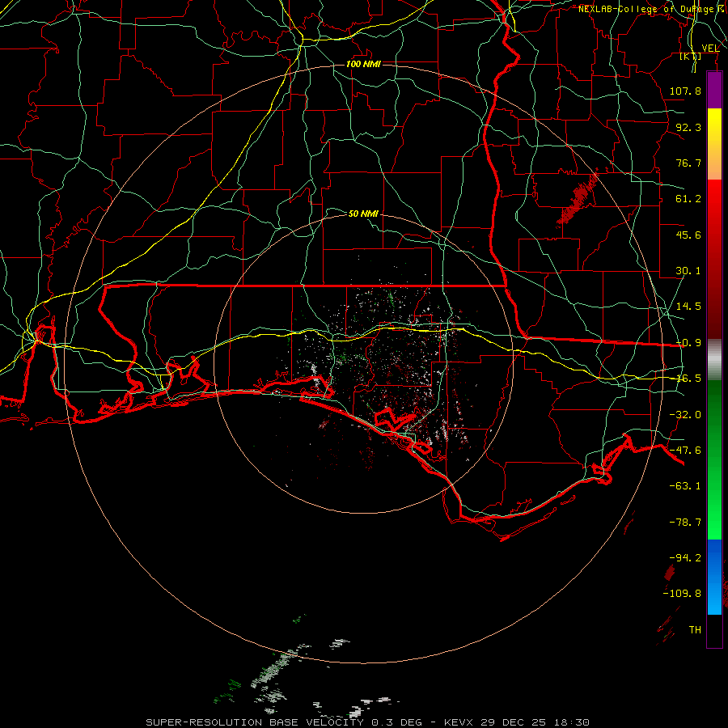The width and height of the screenshot is (728, 728).
Task: Select the -0.9 velocity scale value
Action: [x=688, y=343]
